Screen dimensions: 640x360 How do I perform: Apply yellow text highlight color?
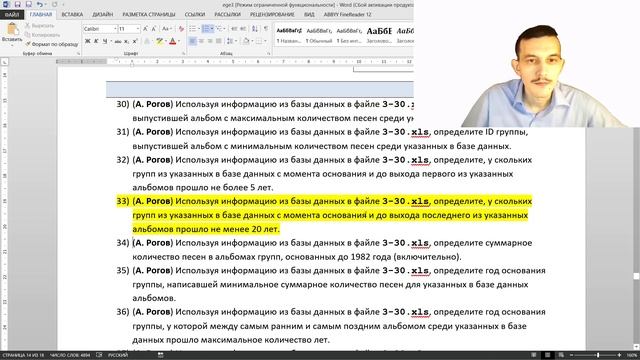pos(160,41)
